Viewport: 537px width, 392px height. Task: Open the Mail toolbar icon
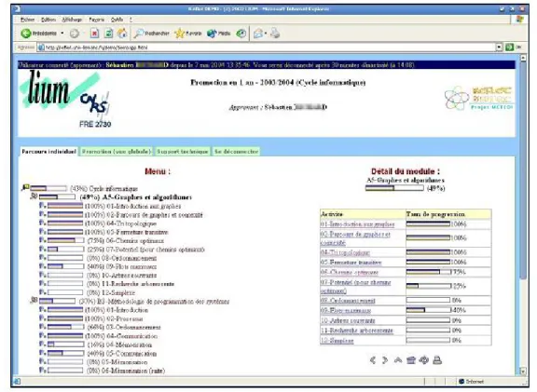[258, 34]
